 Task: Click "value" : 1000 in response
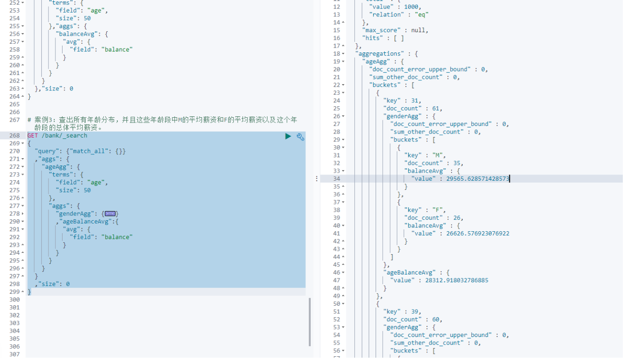(395, 7)
